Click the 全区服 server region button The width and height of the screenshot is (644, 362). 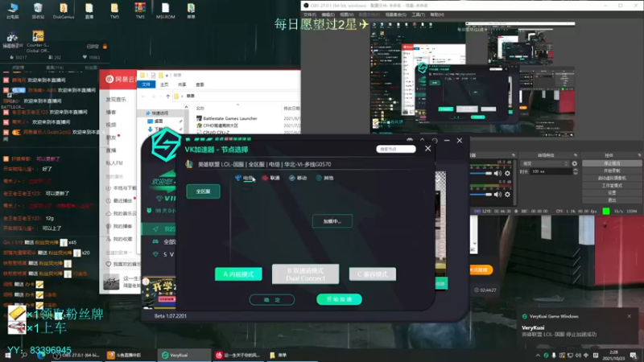pos(203,191)
